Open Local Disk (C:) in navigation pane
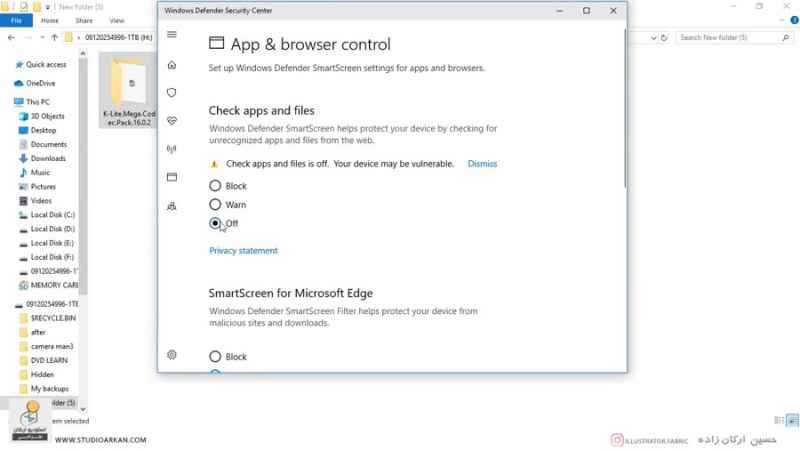Screen dimensions: 800x451 pos(47,215)
